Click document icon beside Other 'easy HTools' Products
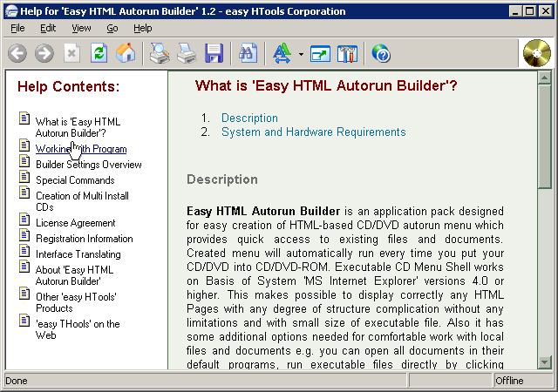Image resolution: width=558 pixels, height=392 pixels. pyautogui.click(x=24, y=293)
